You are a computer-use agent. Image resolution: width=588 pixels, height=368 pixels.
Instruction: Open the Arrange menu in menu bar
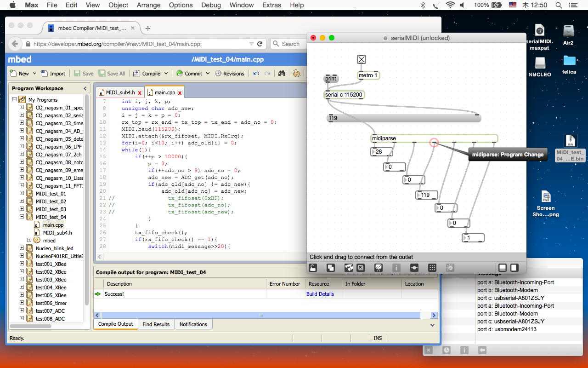click(148, 5)
